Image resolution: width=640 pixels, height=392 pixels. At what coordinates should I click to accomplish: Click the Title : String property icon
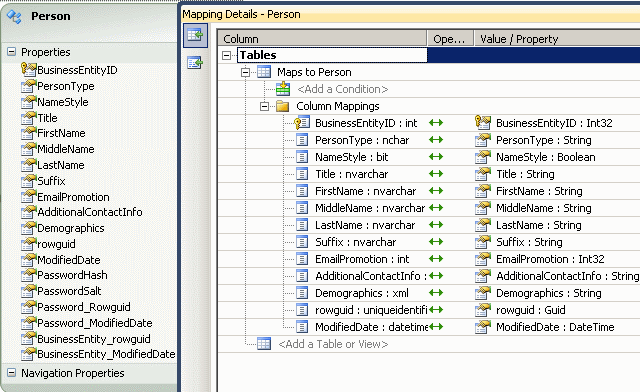click(x=483, y=174)
